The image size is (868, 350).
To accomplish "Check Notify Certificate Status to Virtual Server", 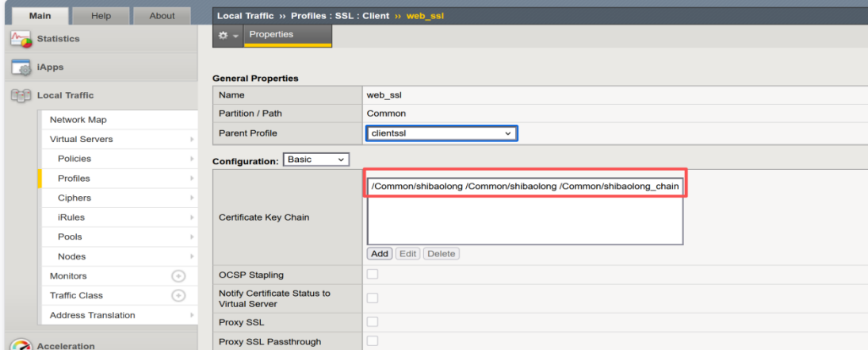I will [372, 298].
